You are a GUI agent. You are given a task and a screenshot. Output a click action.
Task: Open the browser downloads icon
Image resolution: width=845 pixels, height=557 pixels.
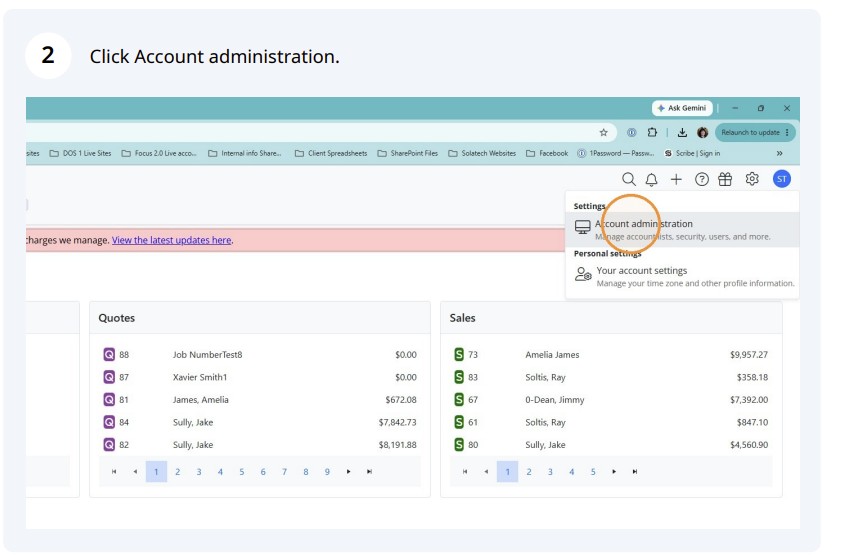[682, 133]
